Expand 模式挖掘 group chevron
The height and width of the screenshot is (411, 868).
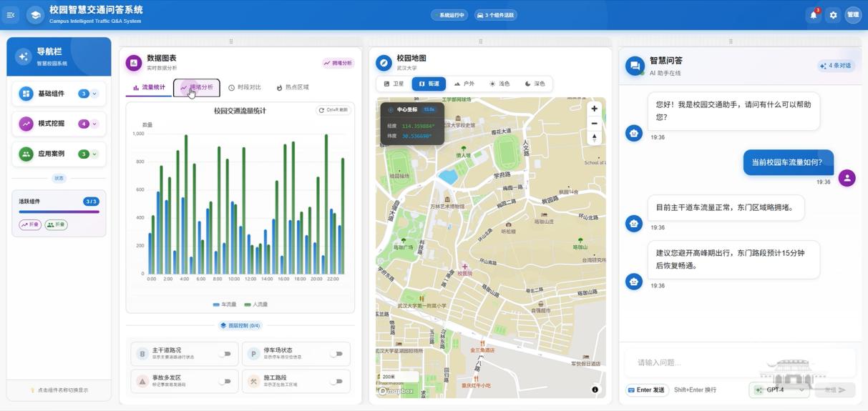click(94, 124)
